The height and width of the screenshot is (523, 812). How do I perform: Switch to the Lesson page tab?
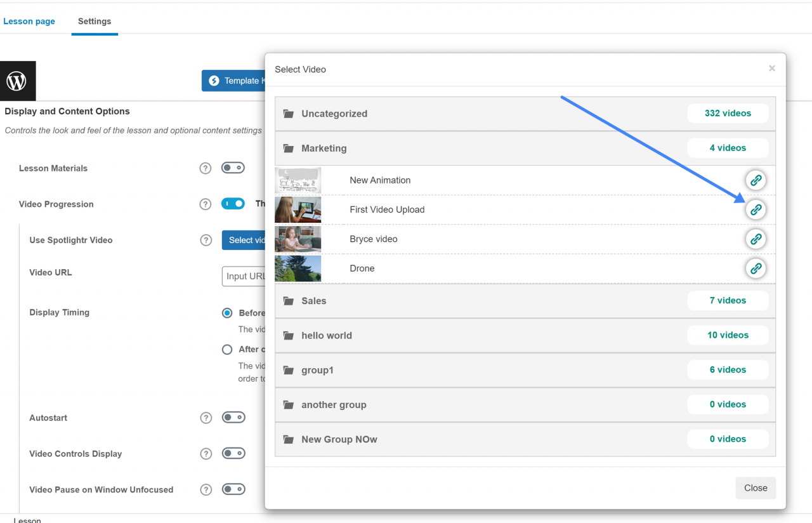[29, 21]
